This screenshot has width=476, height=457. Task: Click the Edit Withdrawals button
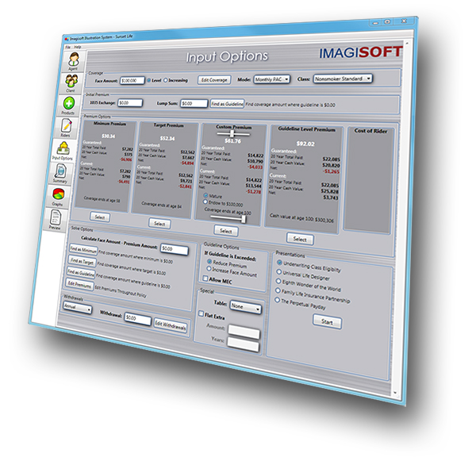tap(170, 325)
